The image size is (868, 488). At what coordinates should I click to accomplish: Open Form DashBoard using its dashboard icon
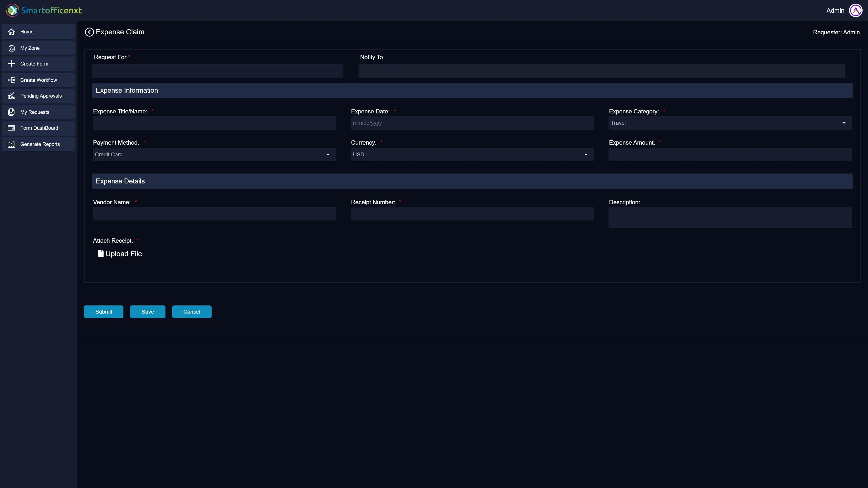(x=12, y=128)
